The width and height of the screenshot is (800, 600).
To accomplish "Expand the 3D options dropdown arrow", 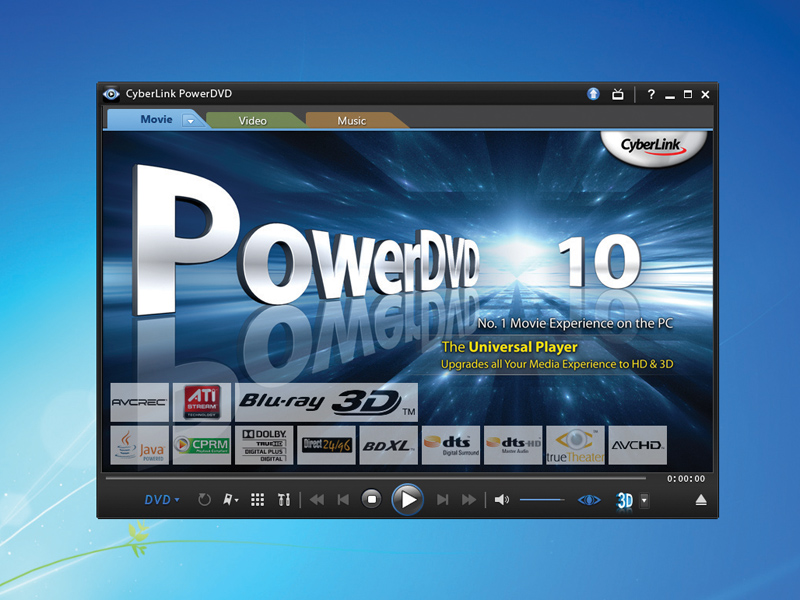I will coord(644,500).
